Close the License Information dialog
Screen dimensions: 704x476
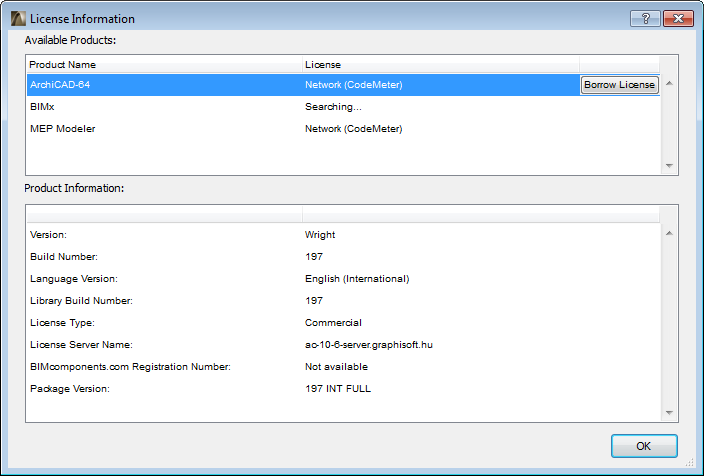(x=677, y=19)
